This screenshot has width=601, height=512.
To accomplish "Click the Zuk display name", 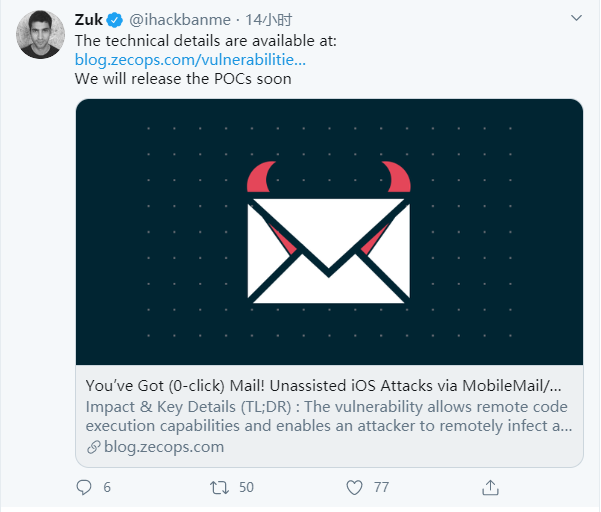I will 89,21.
